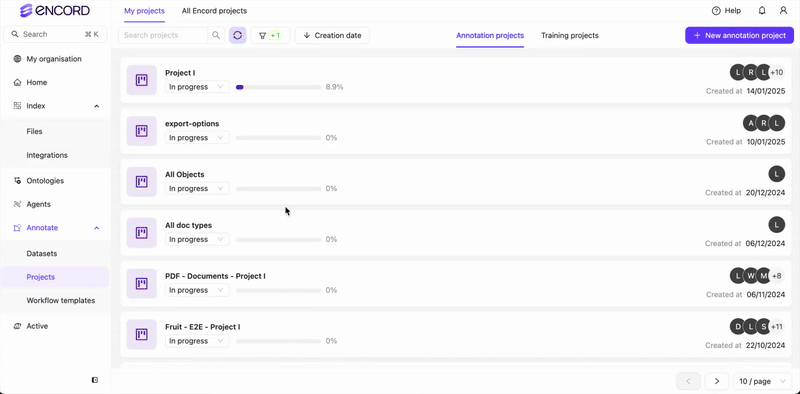Open the status dropdown for Project I
Screen dimensions: 800x394
tap(197, 87)
